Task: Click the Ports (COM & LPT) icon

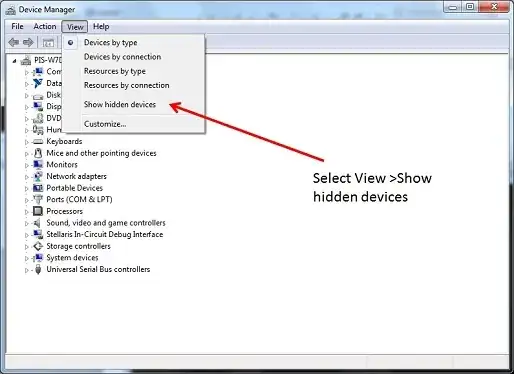Action: (38, 199)
